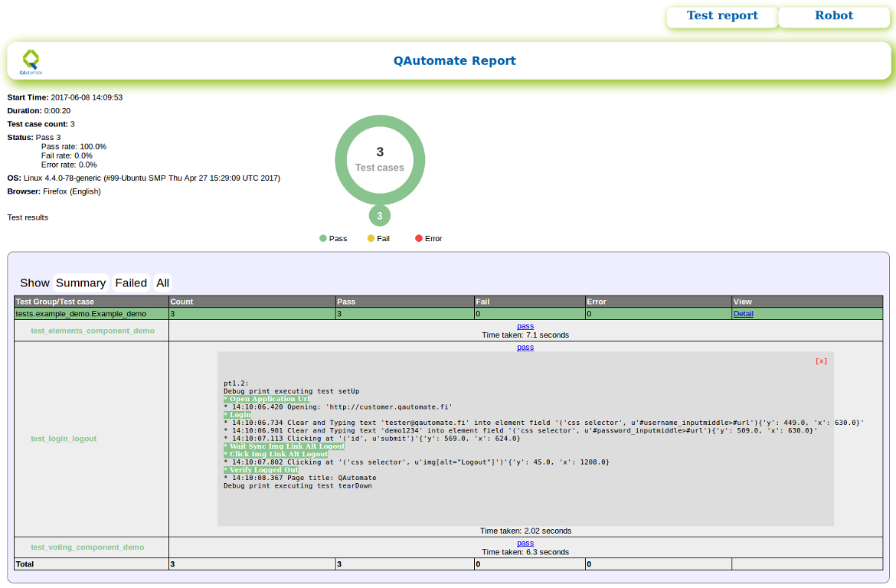Show All test results
Image resolution: width=896 pixels, height=588 pixels.
pyautogui.click(x=163, y=283)
